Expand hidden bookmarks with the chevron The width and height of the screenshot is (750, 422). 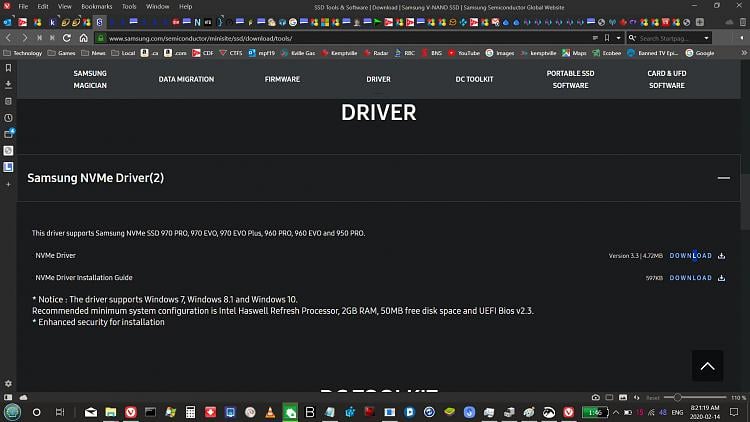(744, 53)
